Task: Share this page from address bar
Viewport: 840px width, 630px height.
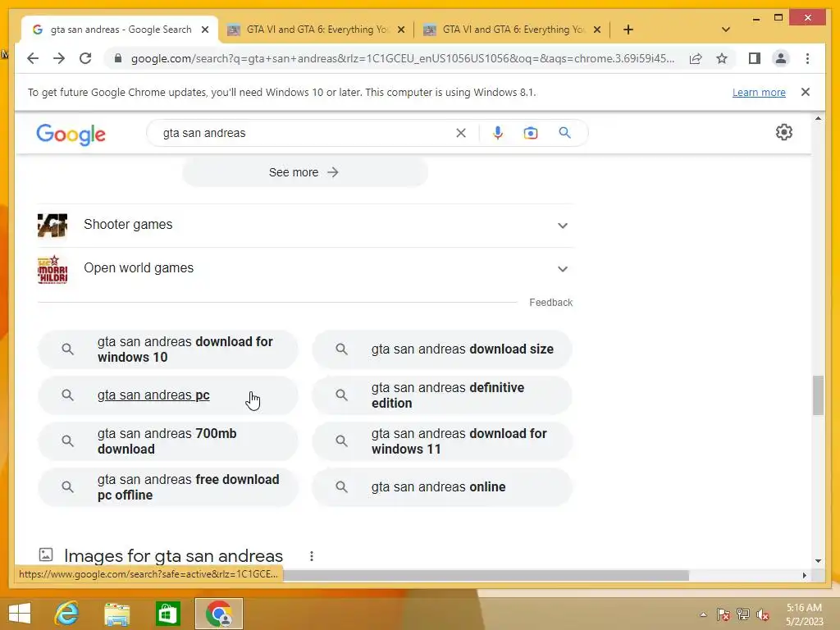Action: pos(696,58)
